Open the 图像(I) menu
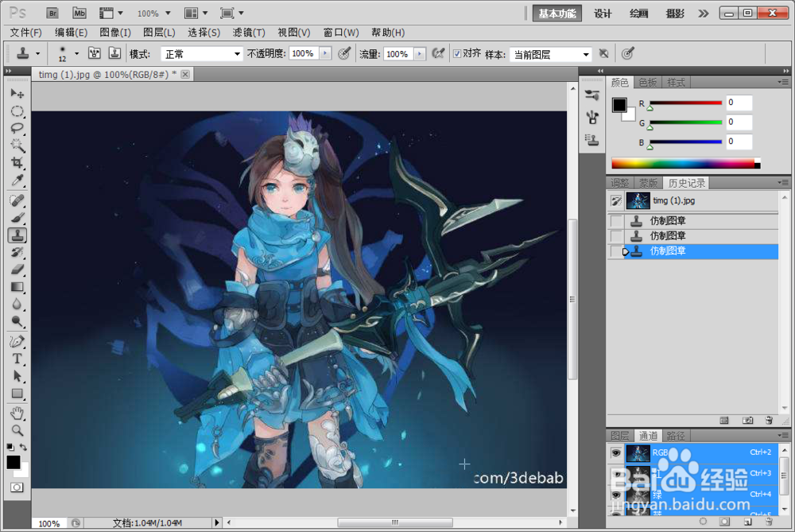795x532 pixels. tap(115, 33)
